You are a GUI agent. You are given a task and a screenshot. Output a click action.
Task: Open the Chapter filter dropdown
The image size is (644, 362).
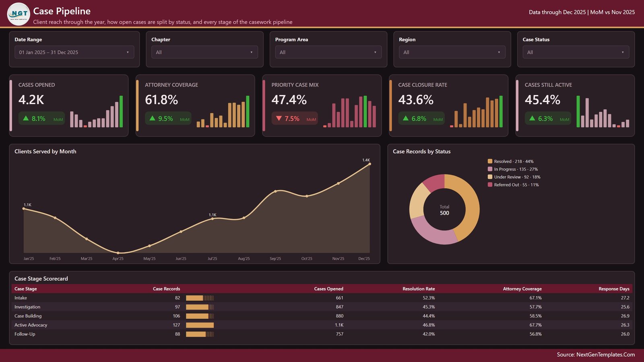coord(204,52)
